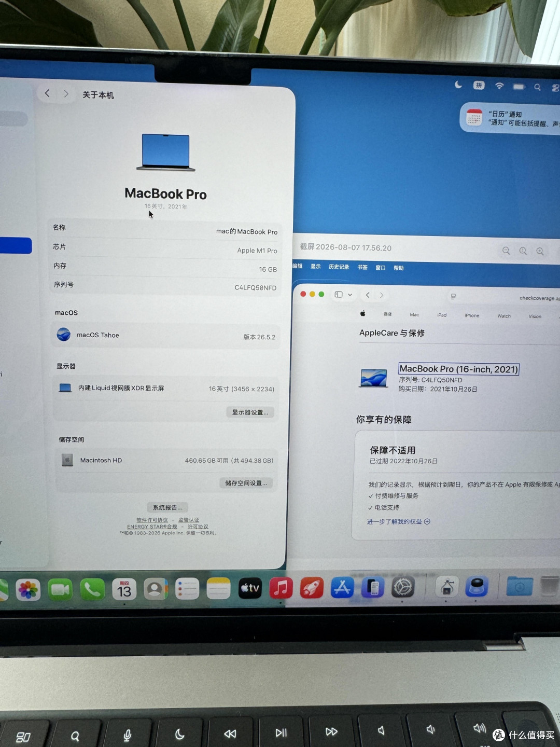Open the 显示 menu
The width and height of the screenshot is (560, 747).
click(316, 266)
